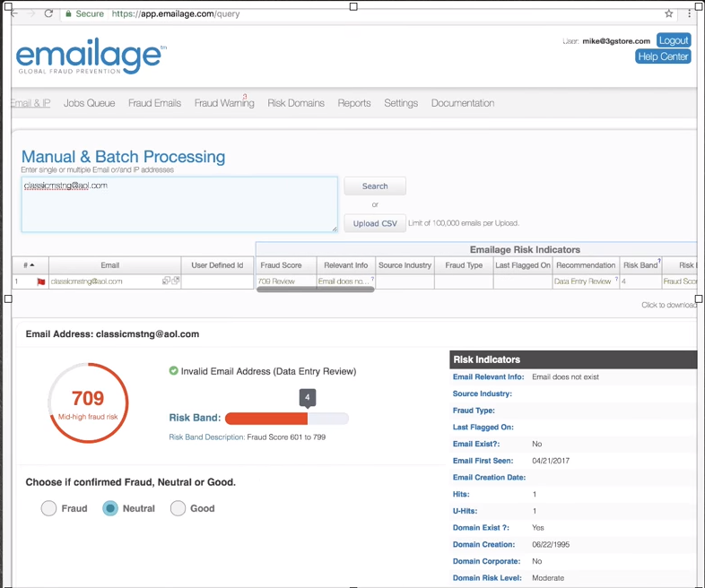The width and height of the screenshot is (705, 588).
Task: Click the Upload CSV button
Action: (375, 223)
